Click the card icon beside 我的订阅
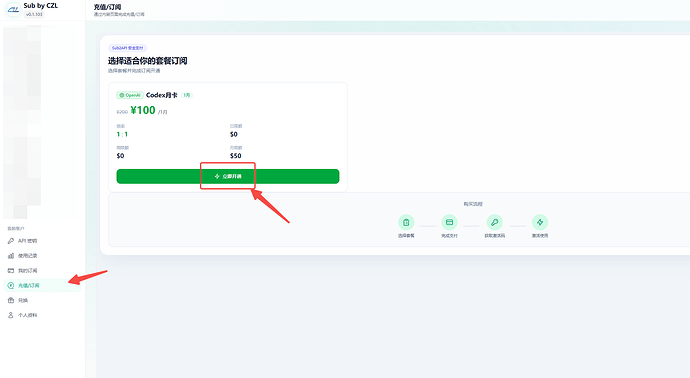 click(x=11, y=271)
